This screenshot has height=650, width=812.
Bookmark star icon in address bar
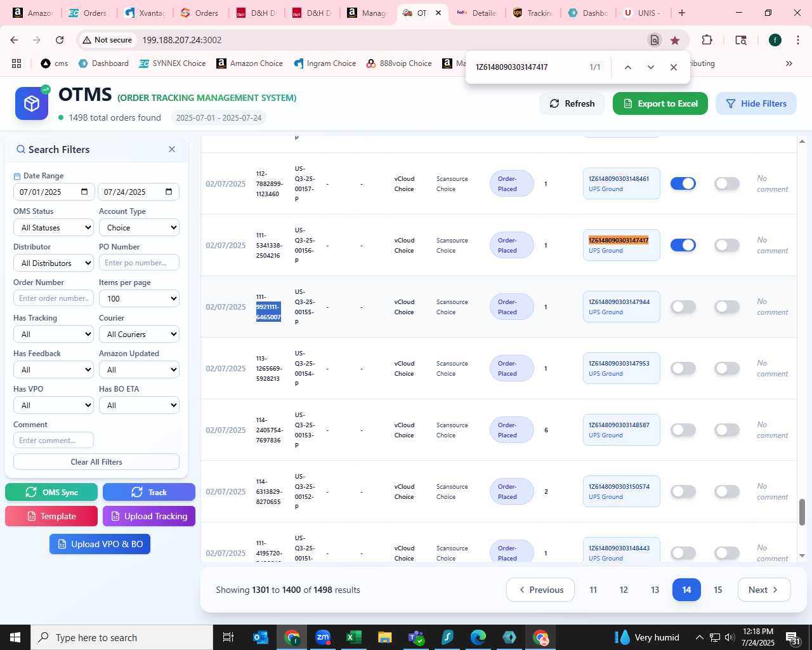675,40
